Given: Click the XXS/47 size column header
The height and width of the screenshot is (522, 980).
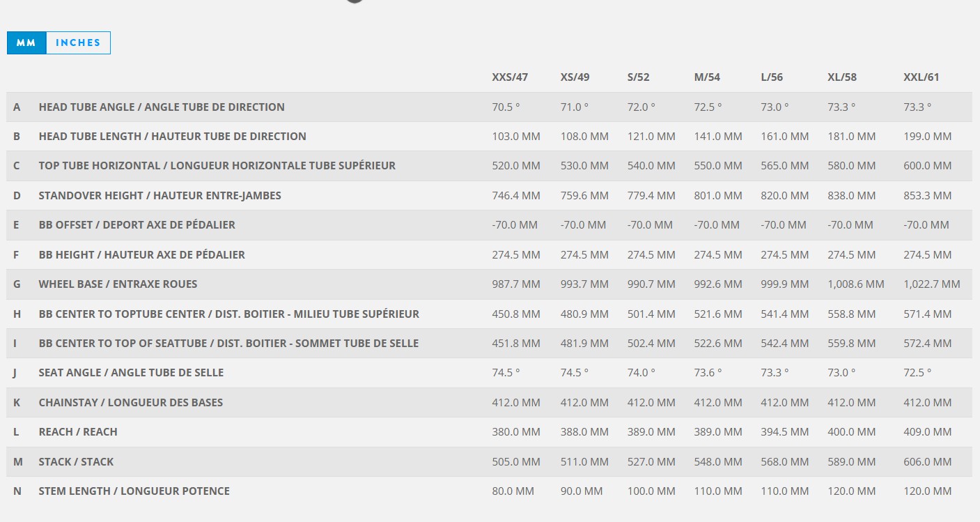Looking at the screenshot, I should click(x=510, y=77).
